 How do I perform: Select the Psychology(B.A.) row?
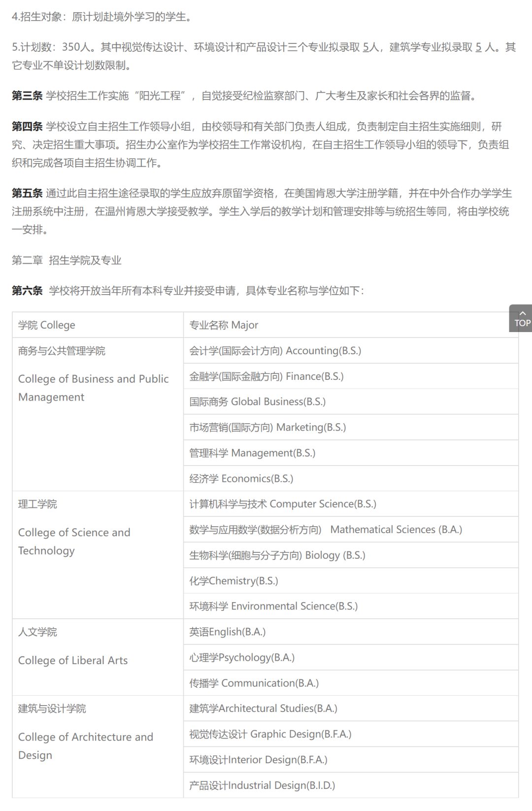351,658
